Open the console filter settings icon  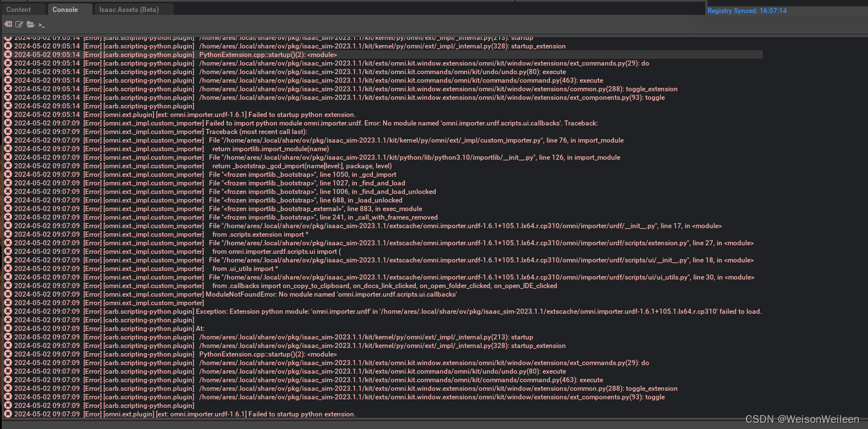coord(19,24)
